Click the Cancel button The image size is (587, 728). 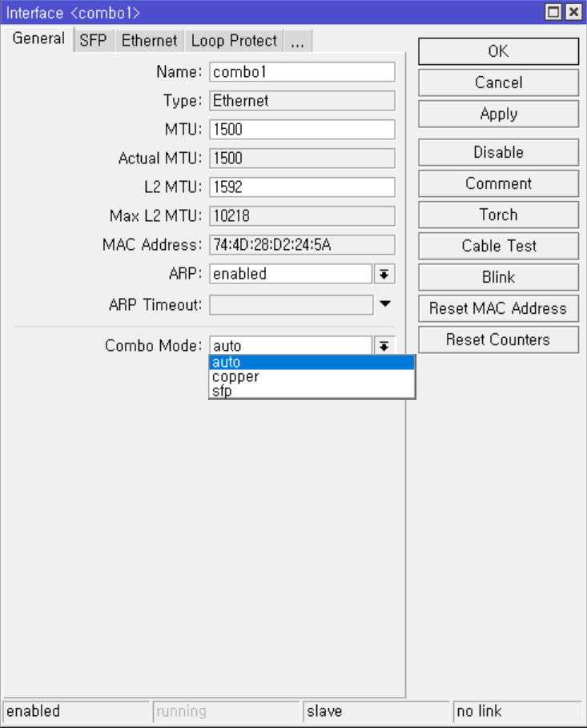click(498, 82)
